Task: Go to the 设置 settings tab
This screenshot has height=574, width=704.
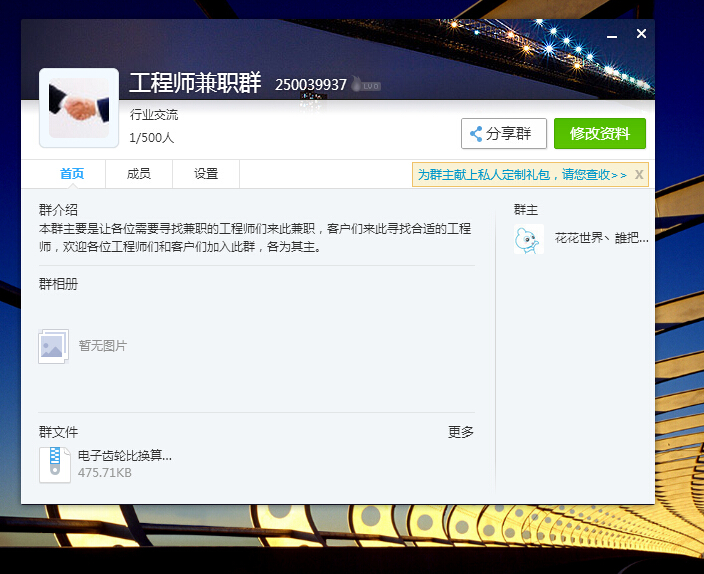Action: click(x=206, y=174)
